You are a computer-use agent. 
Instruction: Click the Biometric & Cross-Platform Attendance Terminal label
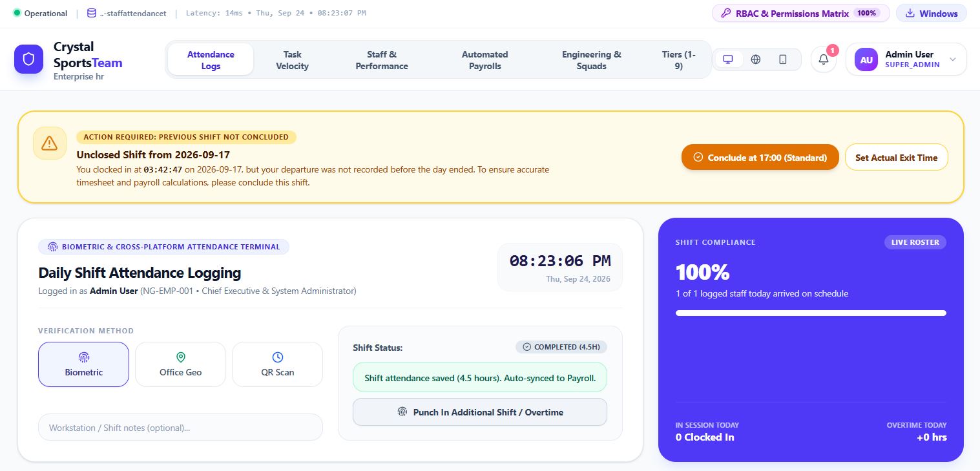click(x=163, y=247)
